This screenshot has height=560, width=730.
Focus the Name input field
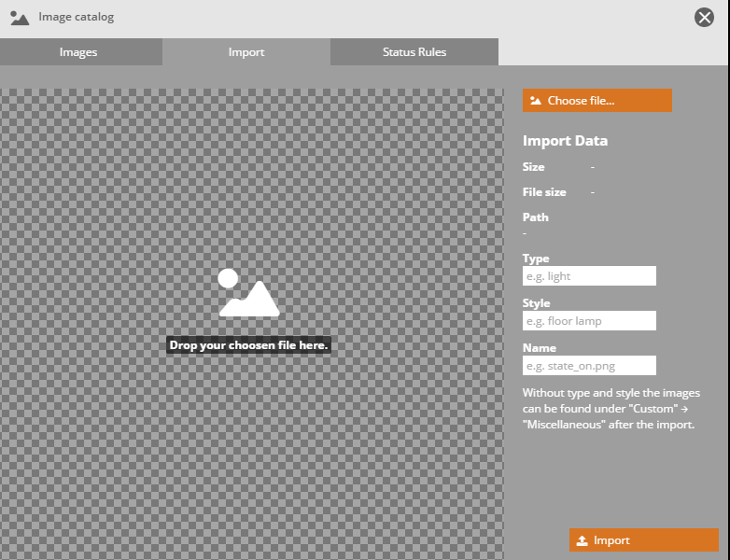[589, 366]
